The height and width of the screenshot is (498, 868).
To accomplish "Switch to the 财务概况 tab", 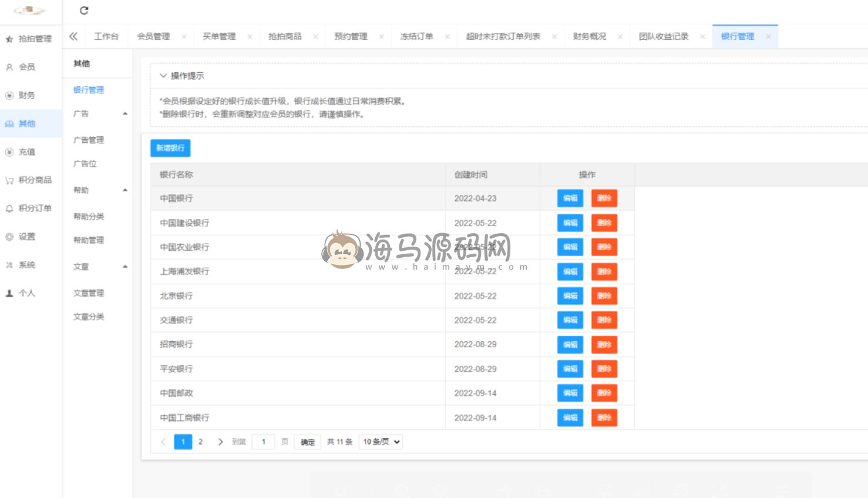I will (x=589, y=36).
